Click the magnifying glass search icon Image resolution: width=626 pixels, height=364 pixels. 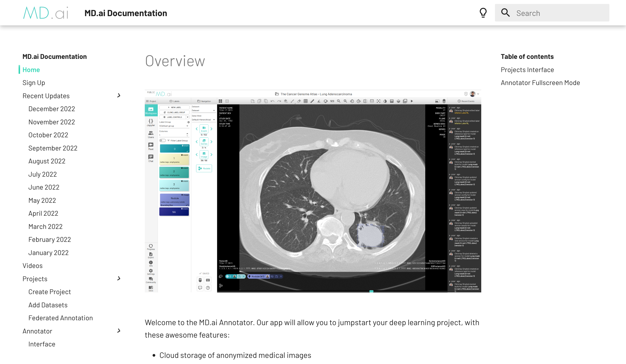pos(505,13)
